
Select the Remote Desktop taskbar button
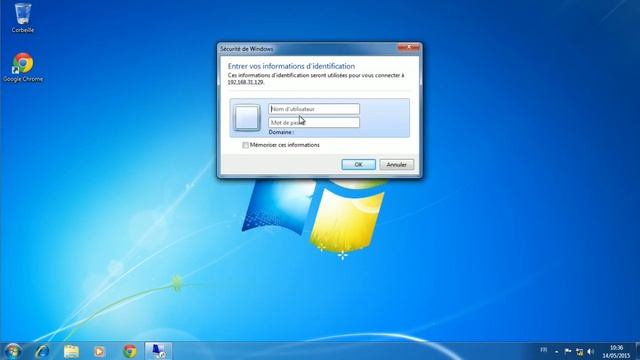click(158, 351)
